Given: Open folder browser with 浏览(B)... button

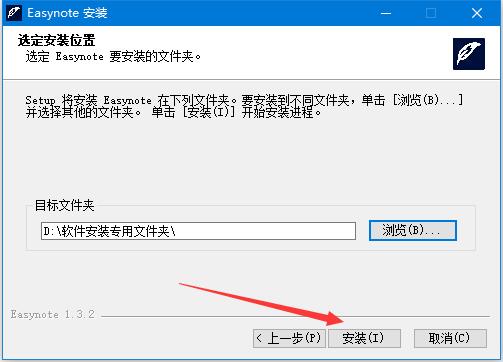Looking at the screenshot, I should point(413,230).
